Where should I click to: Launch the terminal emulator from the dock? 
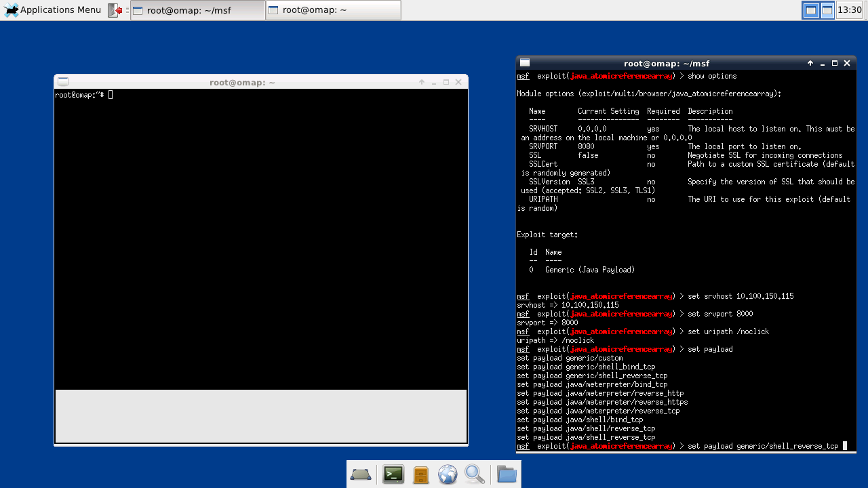(393, 474)
